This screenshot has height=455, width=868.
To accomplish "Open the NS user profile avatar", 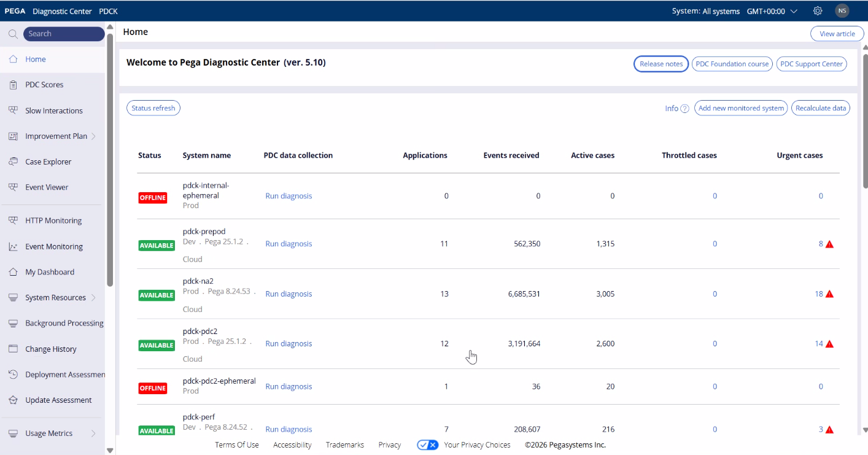I will [842, 11].
